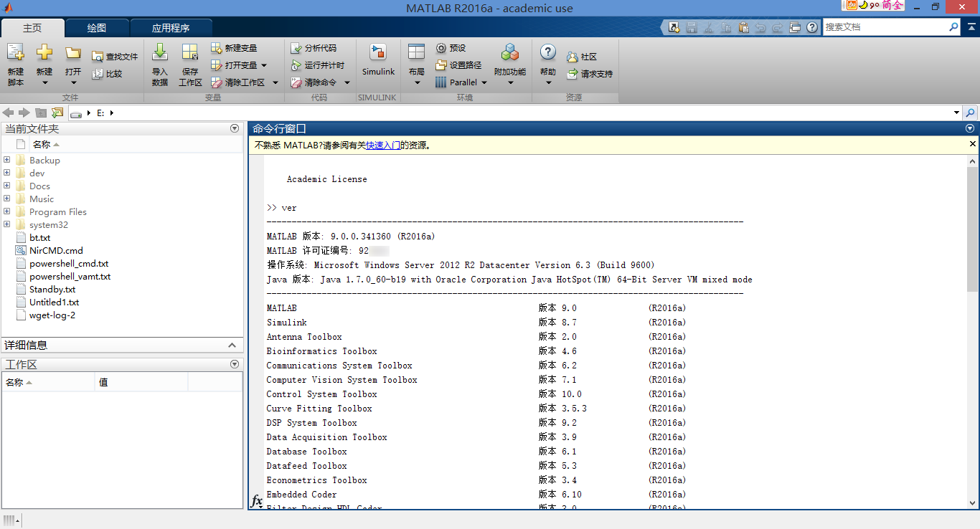Open the address bar path history dropdown
Screen dimensions: 980x529
tap(956, 113)
